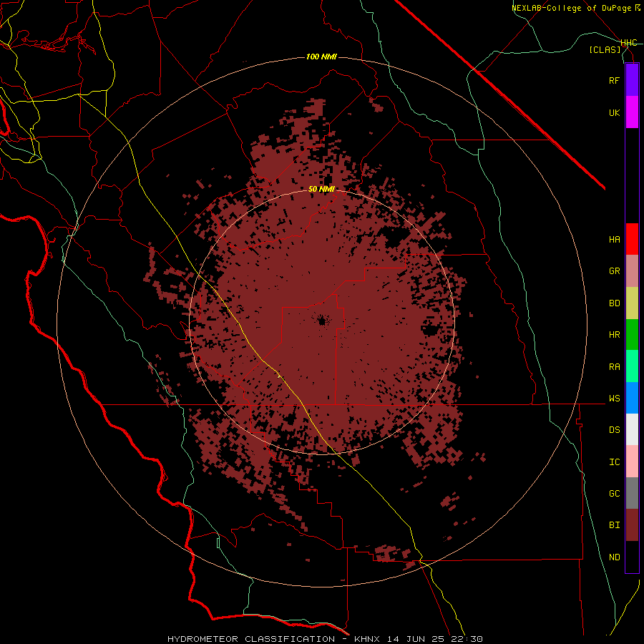Click the RF legend label
This screenshot has width=644, height=644.
click(614, 80)
